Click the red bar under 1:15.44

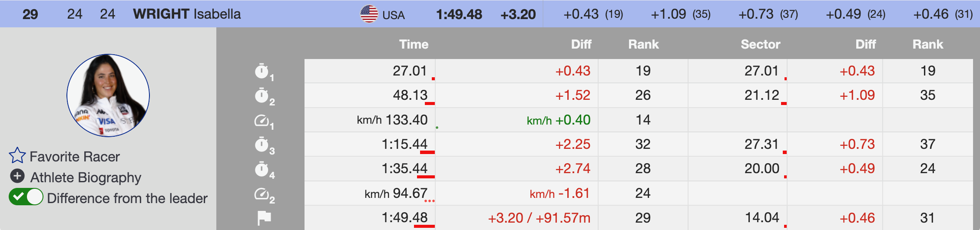coord(427,152)
